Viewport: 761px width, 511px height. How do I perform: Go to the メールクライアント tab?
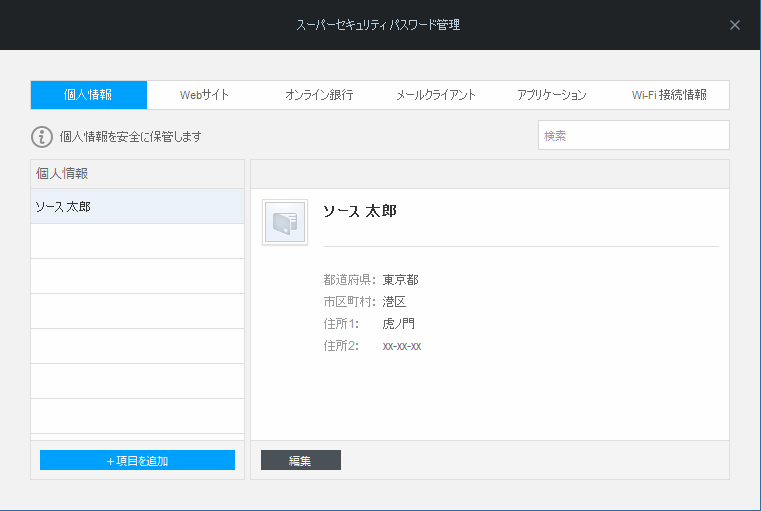pyautogui.click(x=436, y=95)
